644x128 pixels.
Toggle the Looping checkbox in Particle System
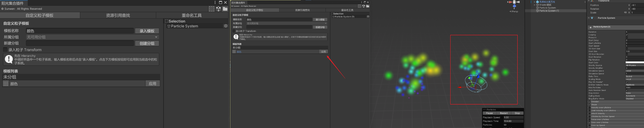click(627, 35)
